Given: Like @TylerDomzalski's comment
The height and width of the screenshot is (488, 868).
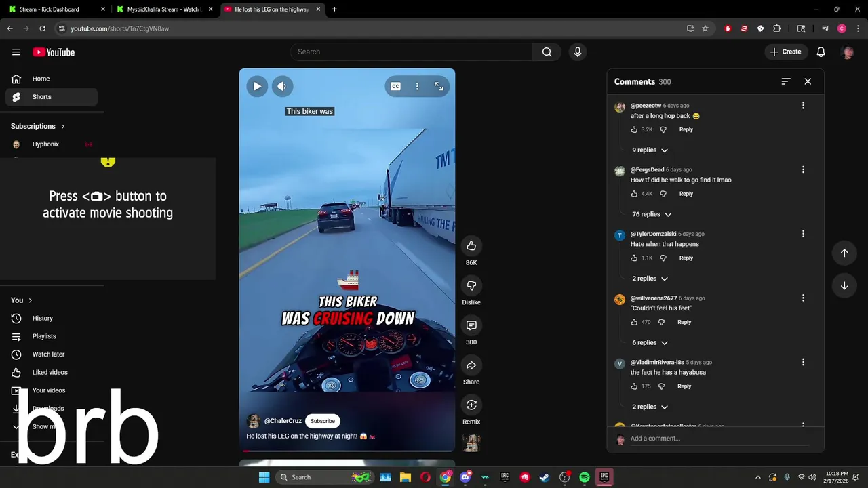Looking at the screenshot, I should 635,258.
